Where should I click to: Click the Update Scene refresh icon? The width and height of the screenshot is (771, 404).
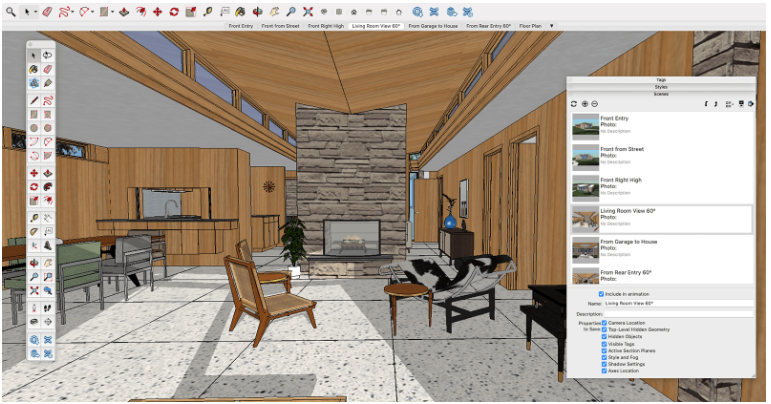click(574, 103)
